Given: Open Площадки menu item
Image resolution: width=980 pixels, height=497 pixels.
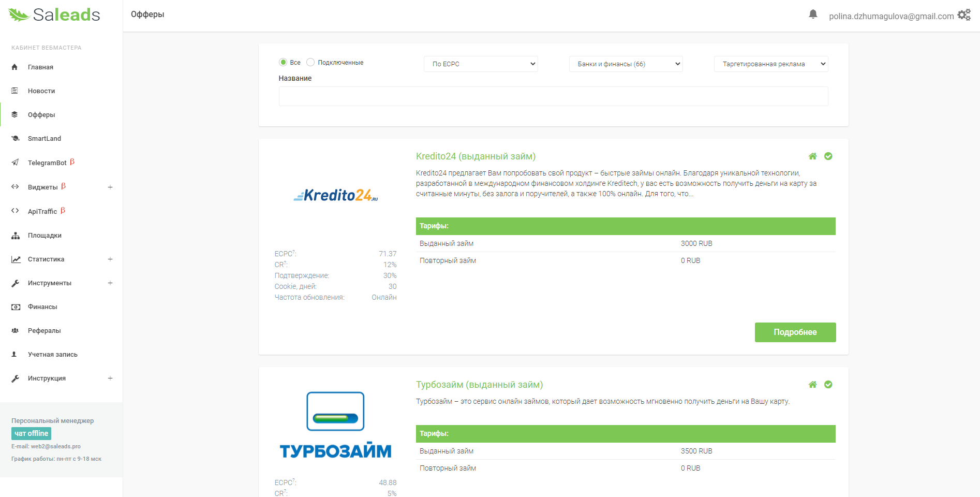Looking at the screenshot, I should click(x=44, y=235).
